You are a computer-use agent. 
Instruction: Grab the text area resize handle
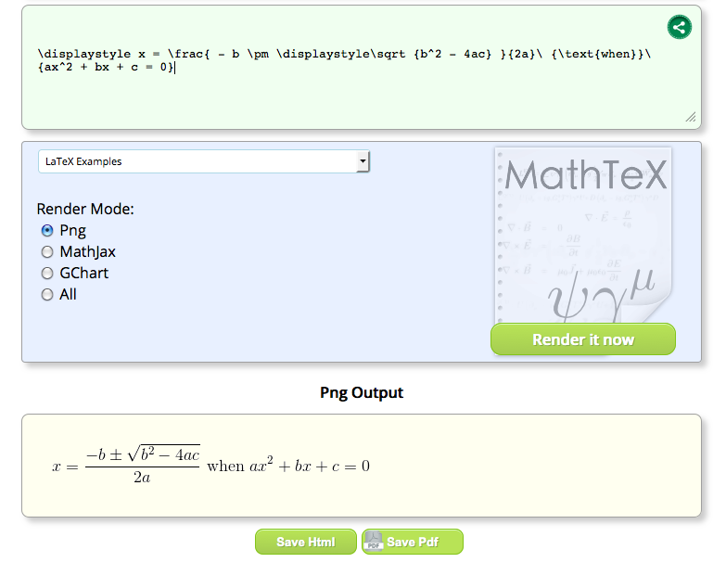[691, 117]
